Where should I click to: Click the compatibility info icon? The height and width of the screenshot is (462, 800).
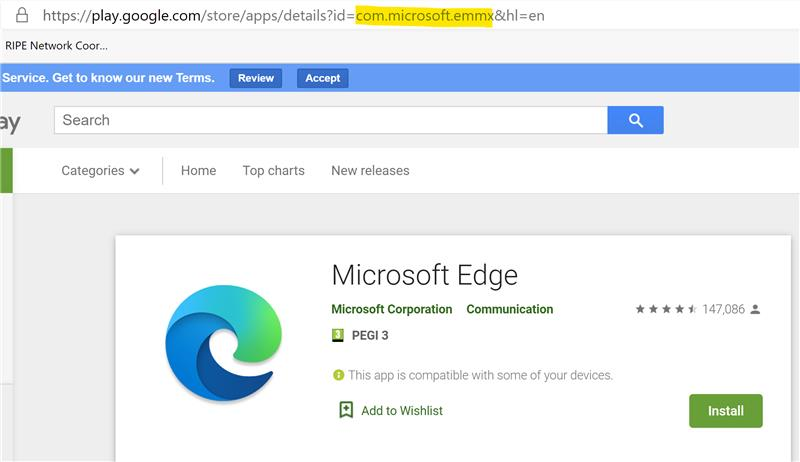pos(338,375)
